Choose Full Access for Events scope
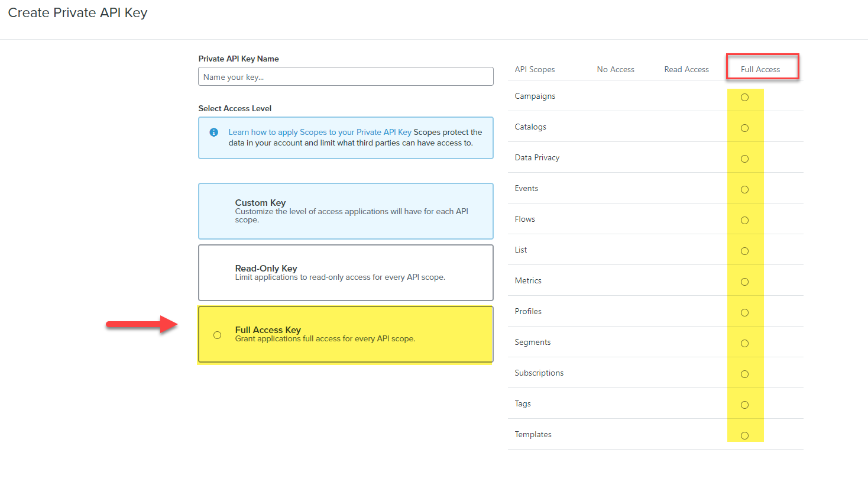Screen dimensions: 868x504 (744, 190)
